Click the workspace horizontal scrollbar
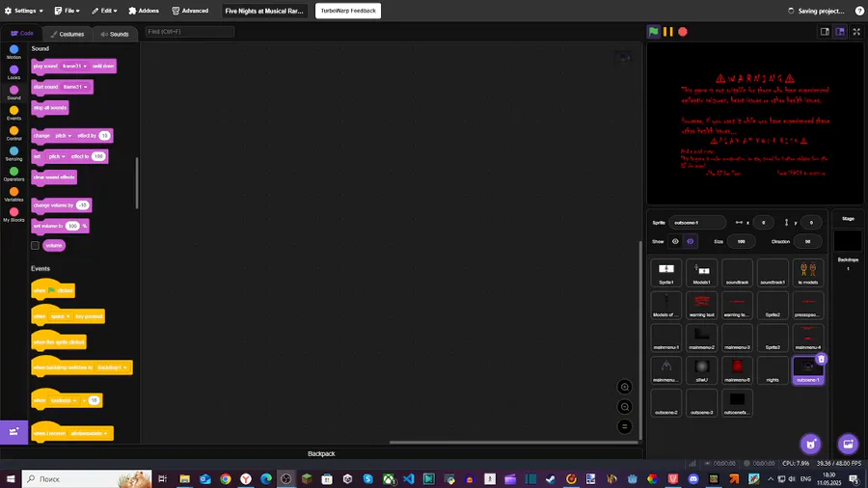The image size is (868, 488). [514, 442]
